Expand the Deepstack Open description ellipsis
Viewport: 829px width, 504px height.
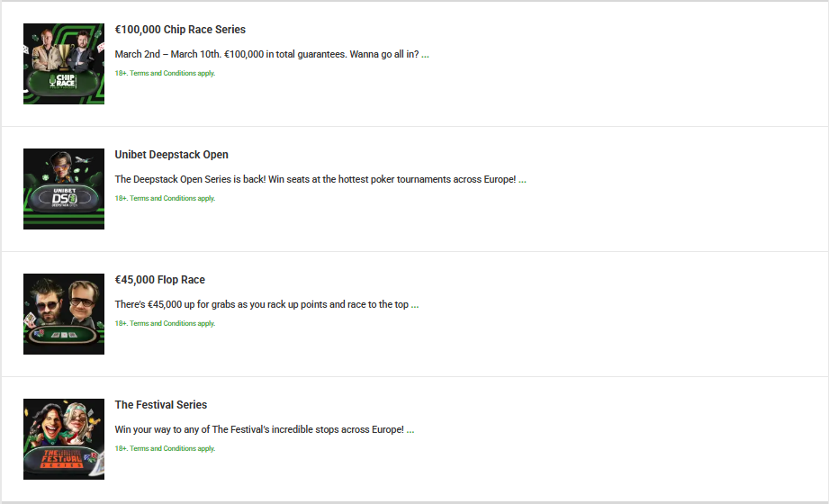(522, 180)
